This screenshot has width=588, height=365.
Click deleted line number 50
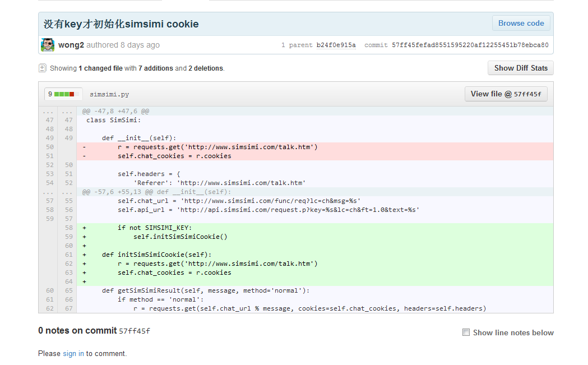49,147
